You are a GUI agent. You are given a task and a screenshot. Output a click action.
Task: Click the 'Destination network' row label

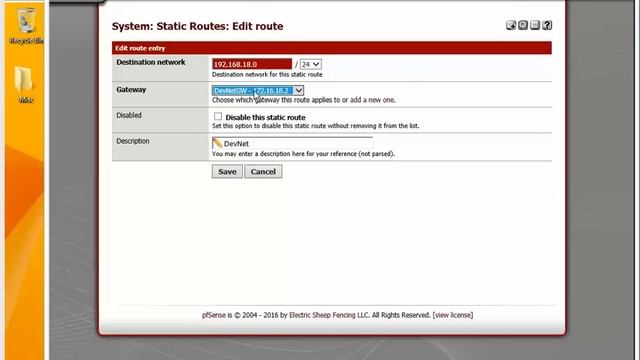pos(151,62)
